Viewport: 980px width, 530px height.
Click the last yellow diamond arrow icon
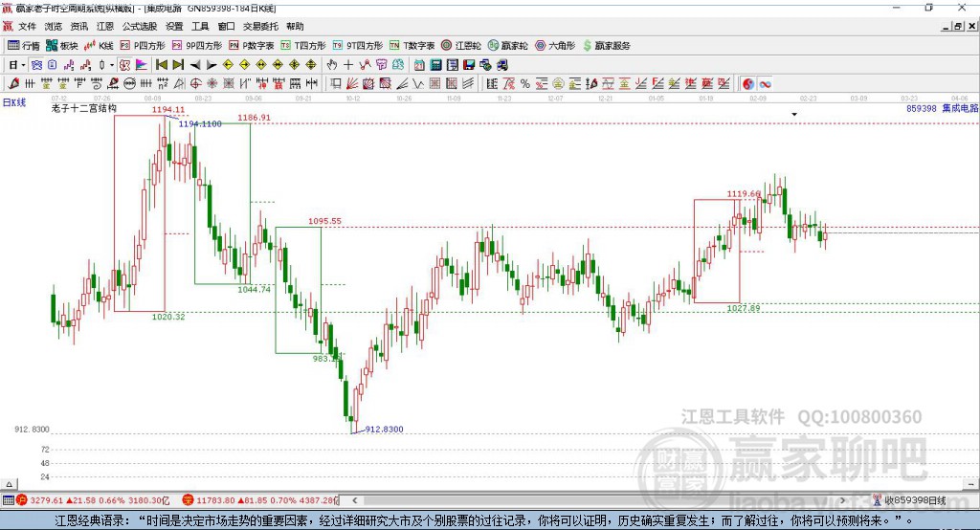(311, 65)
